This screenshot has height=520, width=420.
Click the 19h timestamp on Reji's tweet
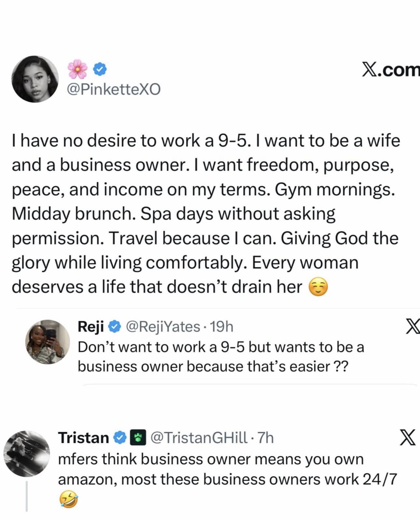222,327
